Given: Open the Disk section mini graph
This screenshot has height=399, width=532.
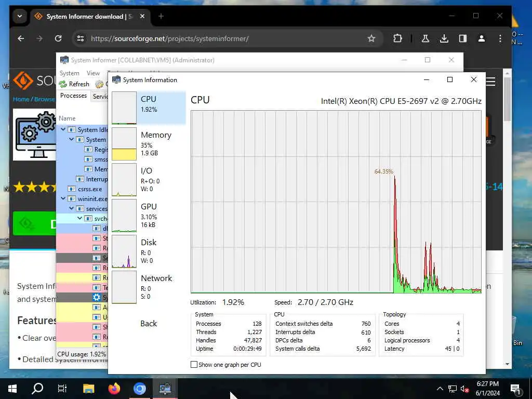Looking at the screenshot, I should point(124,251).
